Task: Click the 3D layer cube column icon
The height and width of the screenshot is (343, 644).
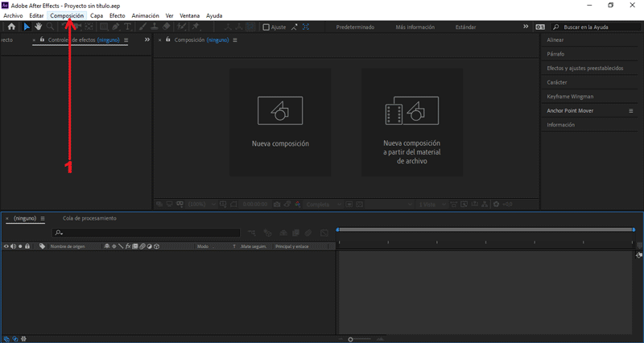Action: tap(156, 246)
